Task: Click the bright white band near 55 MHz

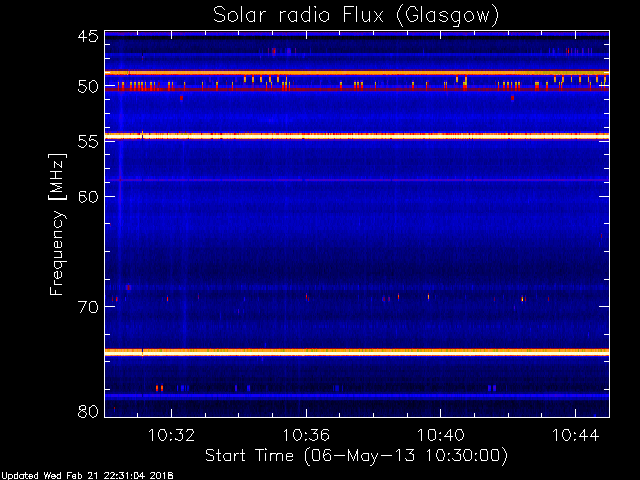Action: [357, 136]
